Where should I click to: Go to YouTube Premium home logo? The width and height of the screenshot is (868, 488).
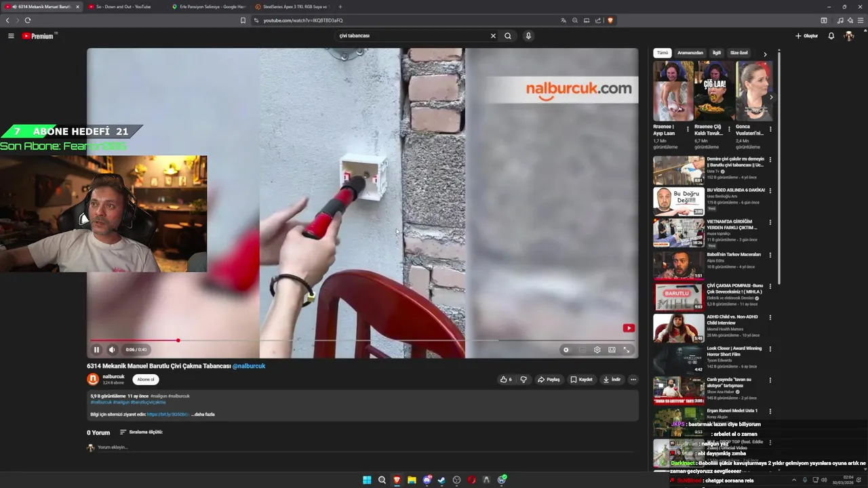[x=38, y=36]
